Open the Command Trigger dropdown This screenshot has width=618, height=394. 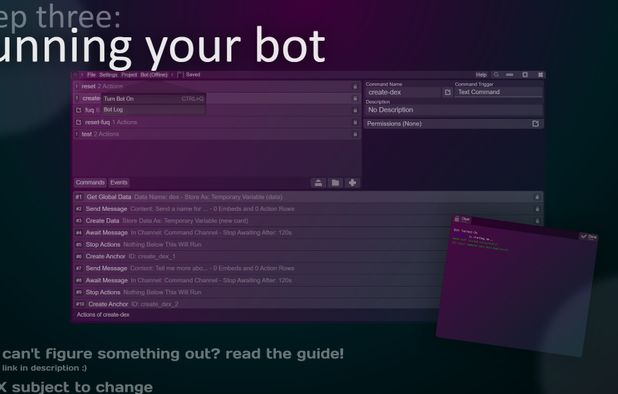[x=499, y=92]
